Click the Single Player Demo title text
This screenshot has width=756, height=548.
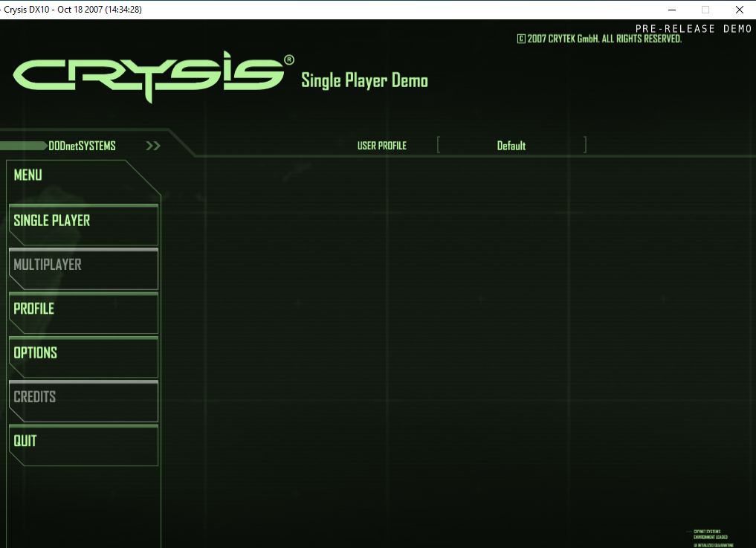point(364,80)
